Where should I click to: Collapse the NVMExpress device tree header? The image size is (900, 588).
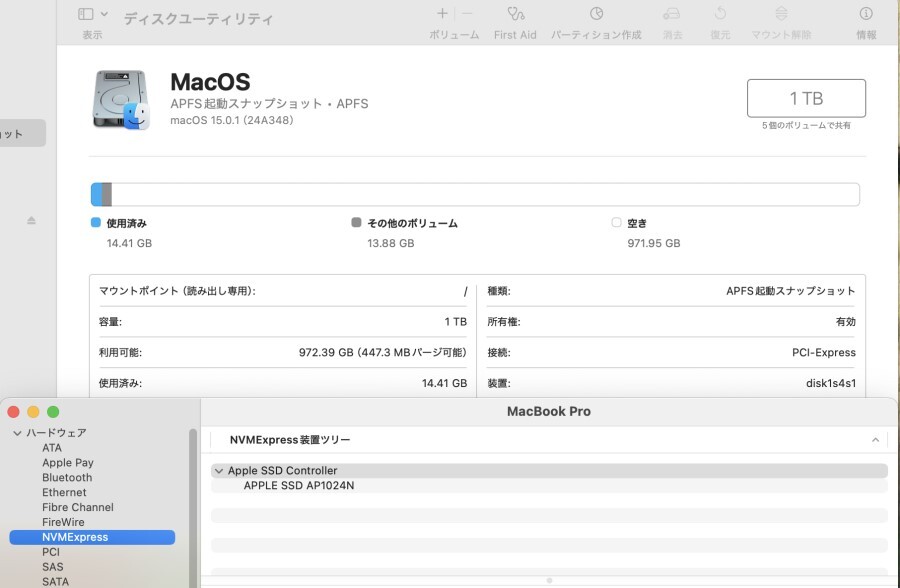pos(875,440)
